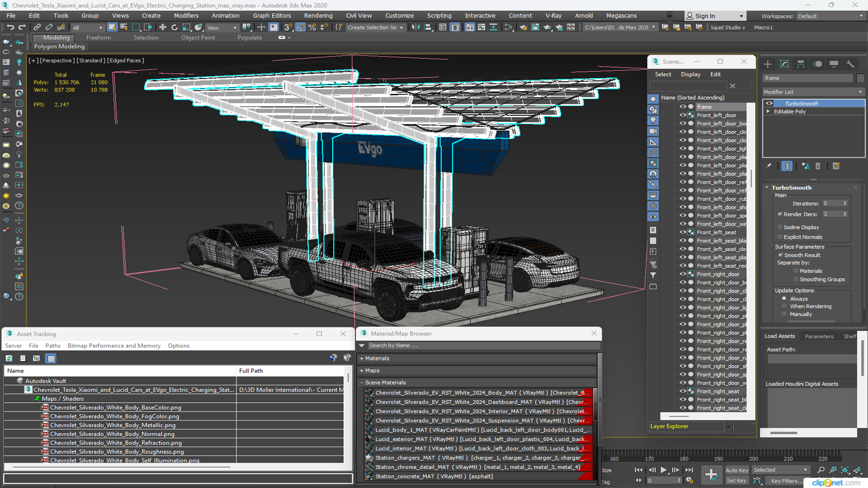Activate the Select Object tool

112,28
